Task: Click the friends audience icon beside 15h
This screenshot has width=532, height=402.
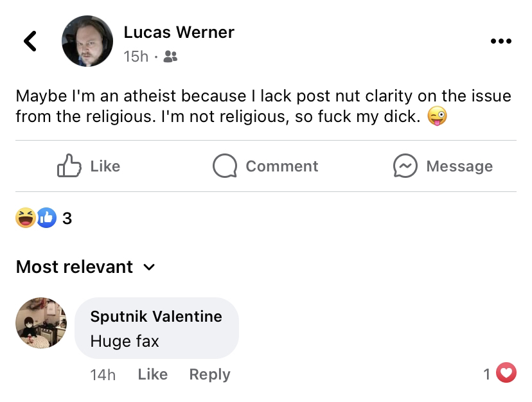Action: click(170, 57)
